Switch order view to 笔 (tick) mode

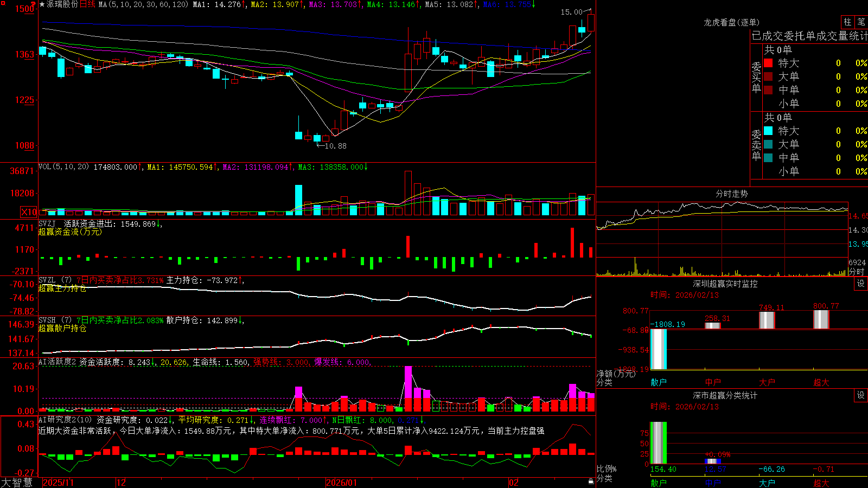point(861,22)
